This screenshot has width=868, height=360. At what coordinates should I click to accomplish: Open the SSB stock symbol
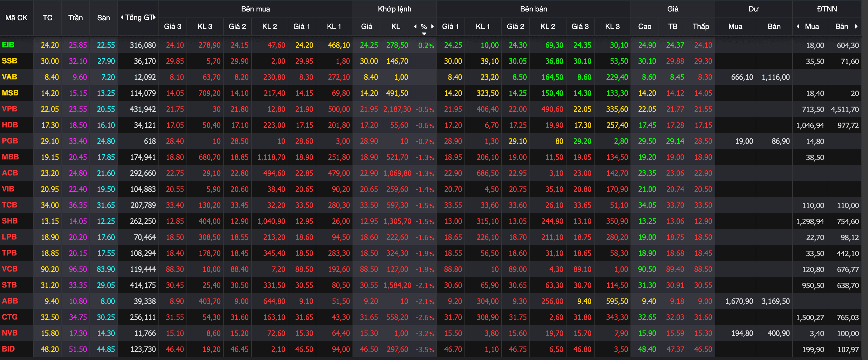9,61
